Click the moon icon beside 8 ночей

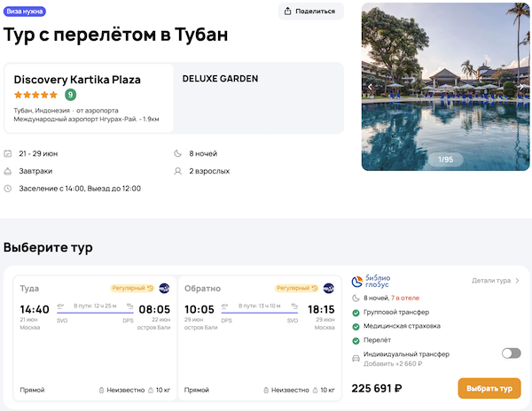pos(178,153)
